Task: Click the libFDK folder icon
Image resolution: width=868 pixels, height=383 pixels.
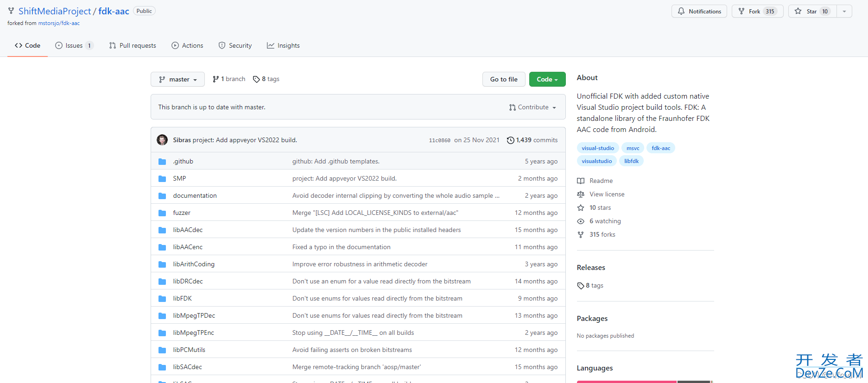Action: [162, 299]
